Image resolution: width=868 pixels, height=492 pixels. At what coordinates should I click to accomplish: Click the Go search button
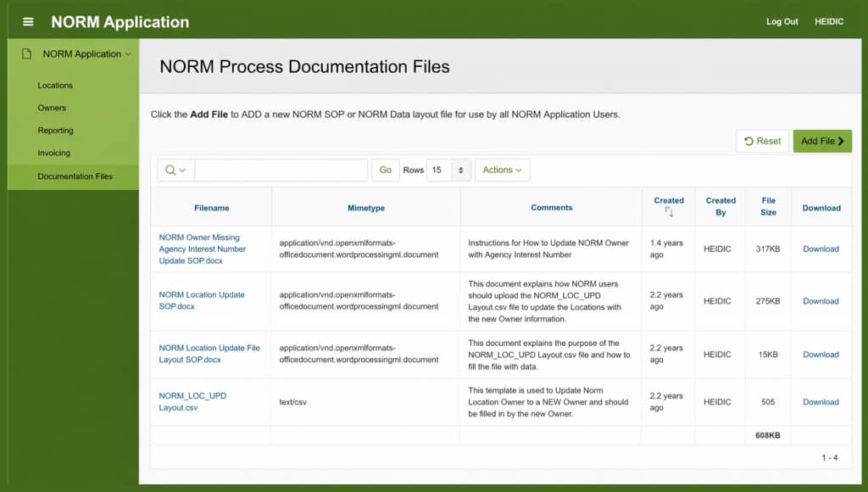pyautogui.click(x=386, y=171)
